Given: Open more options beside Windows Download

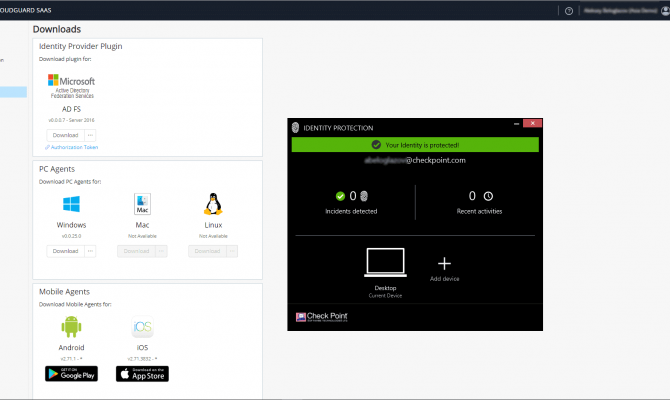Looking at the screenshot, I should [90, 251].
